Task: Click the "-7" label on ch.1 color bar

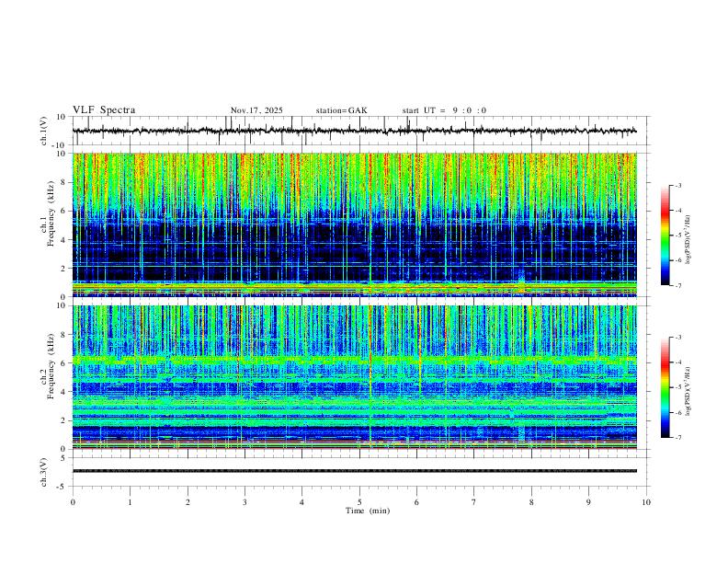Action: 678,285
